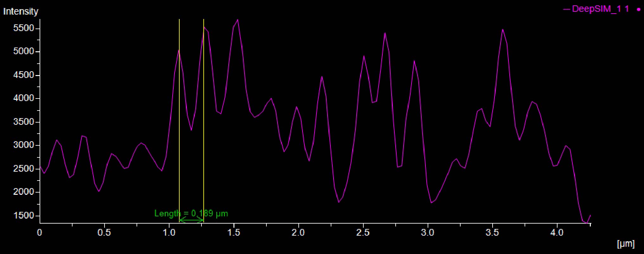
Task: Click the curve peak near 2.7 µm
Action: (x=385, y=33)
